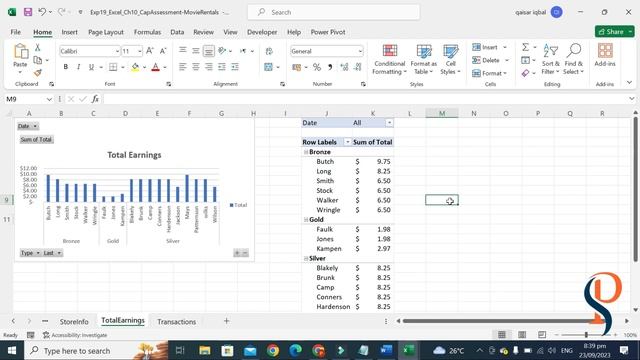640x360 pixels.
Task: Adjust the zoom slider in status bar
Action: pyautogui.click(x=586, y=335)
